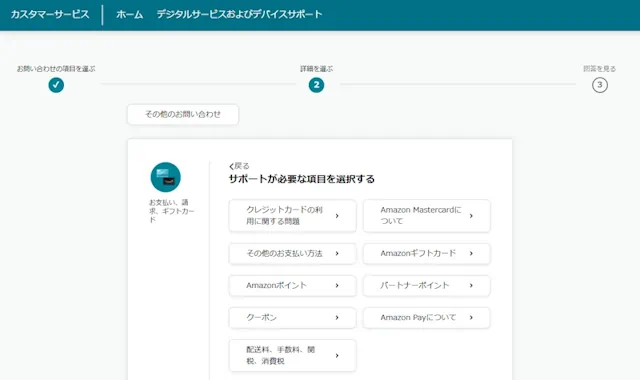This screenshot has height=380, width=640.
Task: Click the お支払い、請求、ギフトカード category label
Action: point(171,211)
